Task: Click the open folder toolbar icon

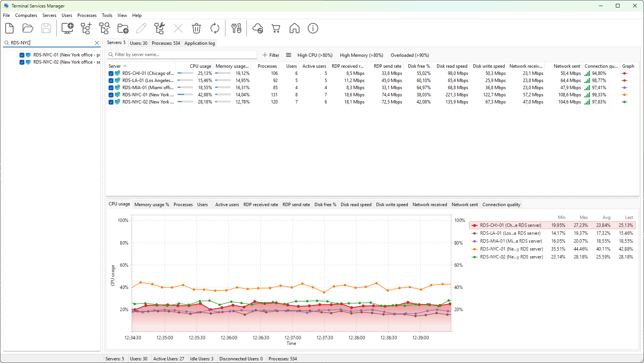Action: (x=28, y=28)
